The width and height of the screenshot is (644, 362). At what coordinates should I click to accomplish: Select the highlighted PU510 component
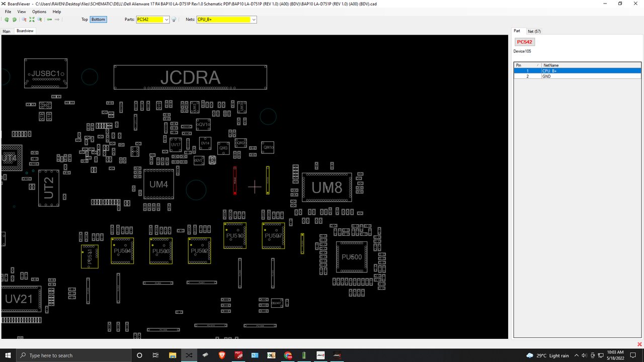[235, 235]
